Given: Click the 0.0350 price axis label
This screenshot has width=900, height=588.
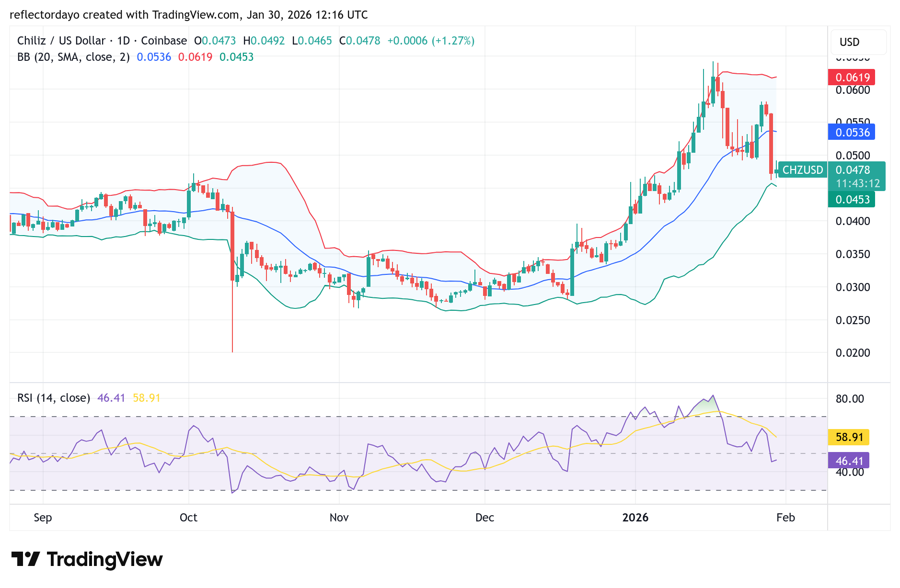Looking at the screenshot, I should (853, 254).
